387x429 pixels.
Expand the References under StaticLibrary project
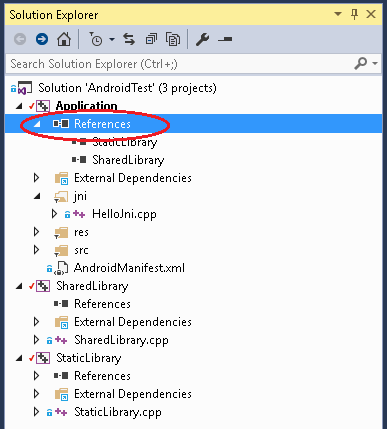click(37, 376)
